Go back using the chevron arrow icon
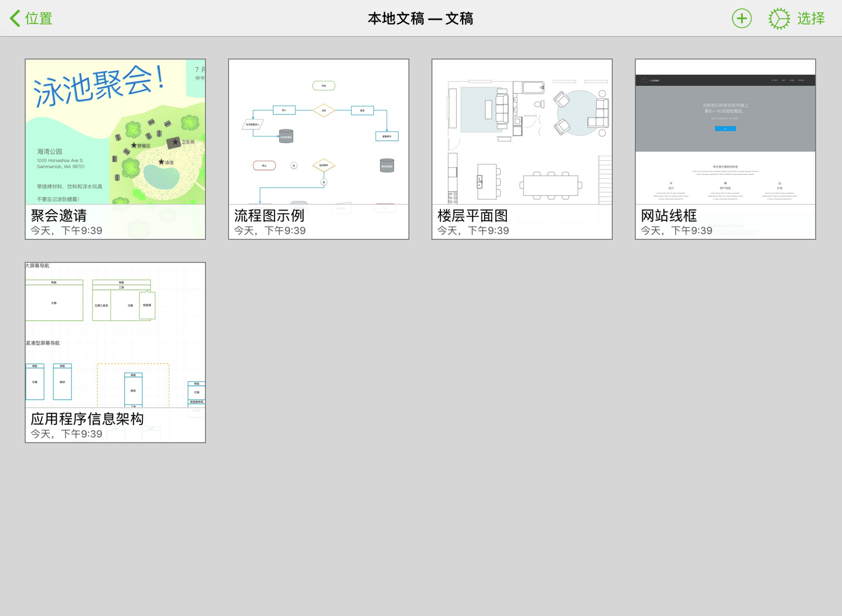The height and width of the screenshot is (616, 842). (15, 18)
